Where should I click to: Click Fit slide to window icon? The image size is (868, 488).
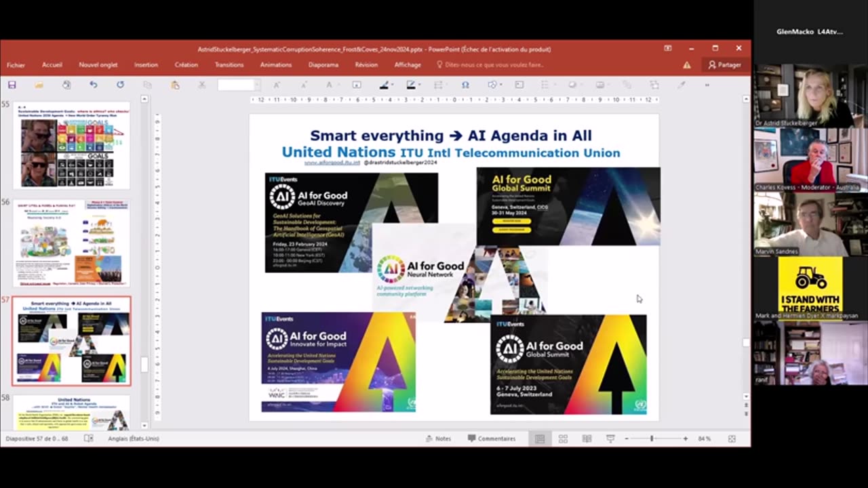tap(732, 439)
